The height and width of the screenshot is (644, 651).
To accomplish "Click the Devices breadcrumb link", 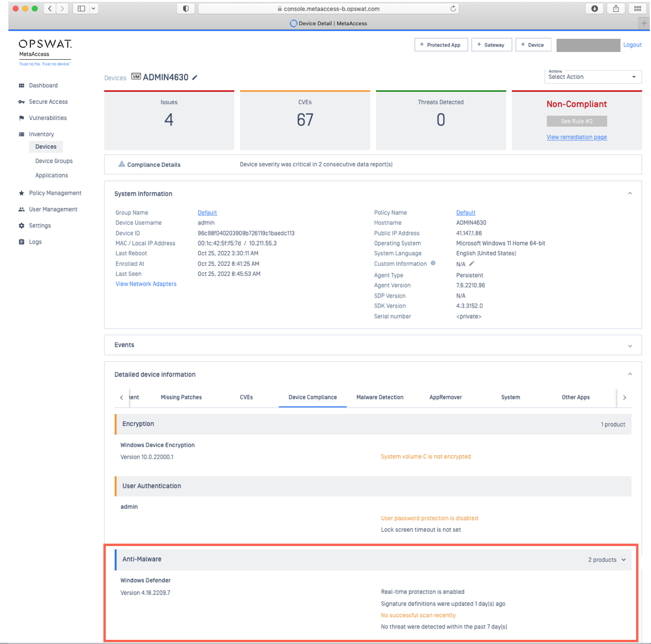I will click(115, 78).
